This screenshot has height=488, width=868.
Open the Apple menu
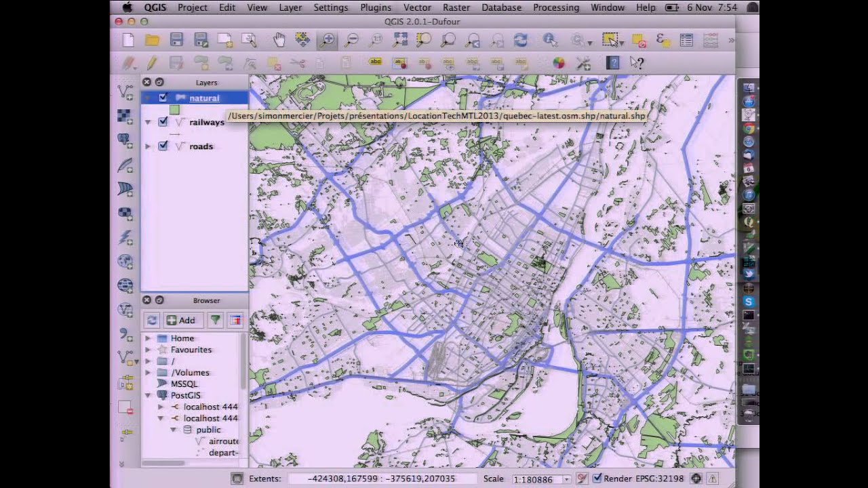[x=127, y=7]
